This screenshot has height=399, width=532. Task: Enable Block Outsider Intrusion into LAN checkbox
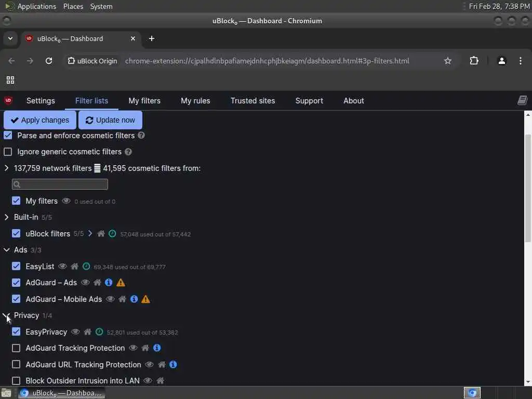click(16, 380)
